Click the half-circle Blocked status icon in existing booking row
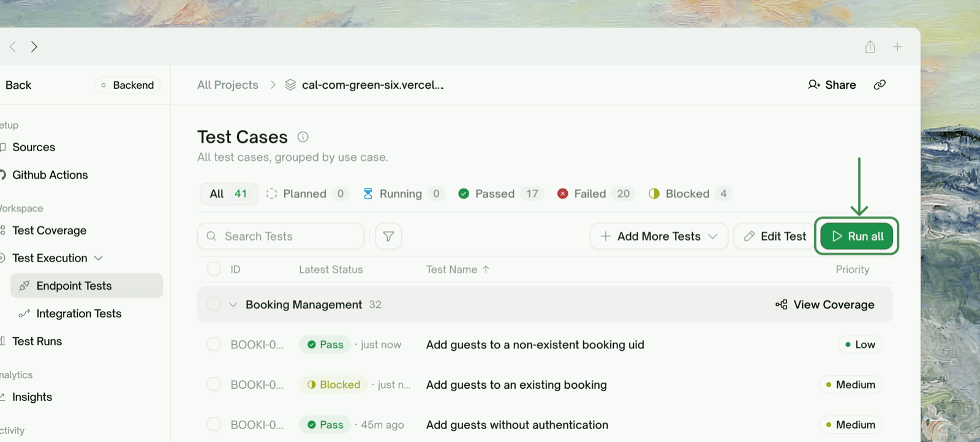The width and height of the screenshot is (980, 442). (x=312, y=384)
